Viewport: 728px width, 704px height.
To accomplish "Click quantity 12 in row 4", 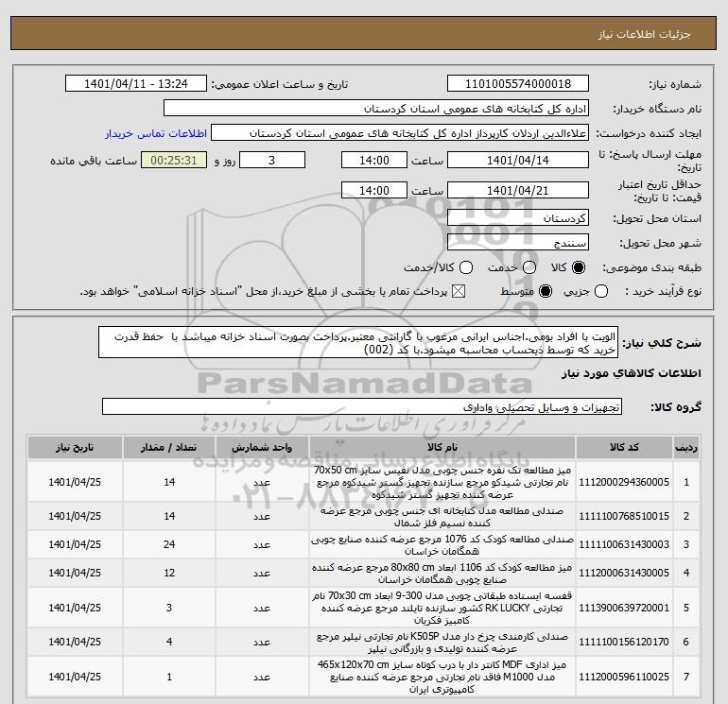I will pos(169,573).
